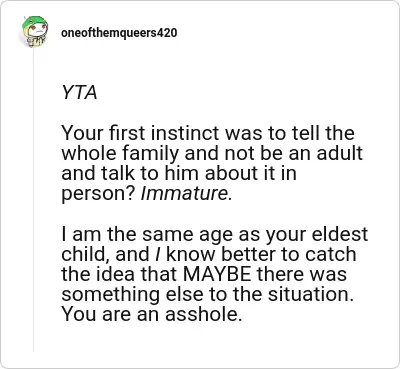Click the line starting "child, and I know better"

click(209, 255)
